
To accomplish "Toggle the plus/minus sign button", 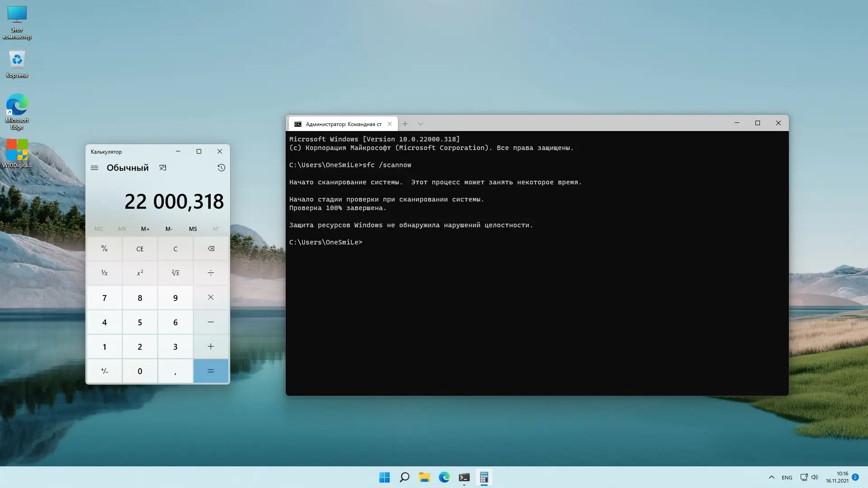I will point(104,371).
